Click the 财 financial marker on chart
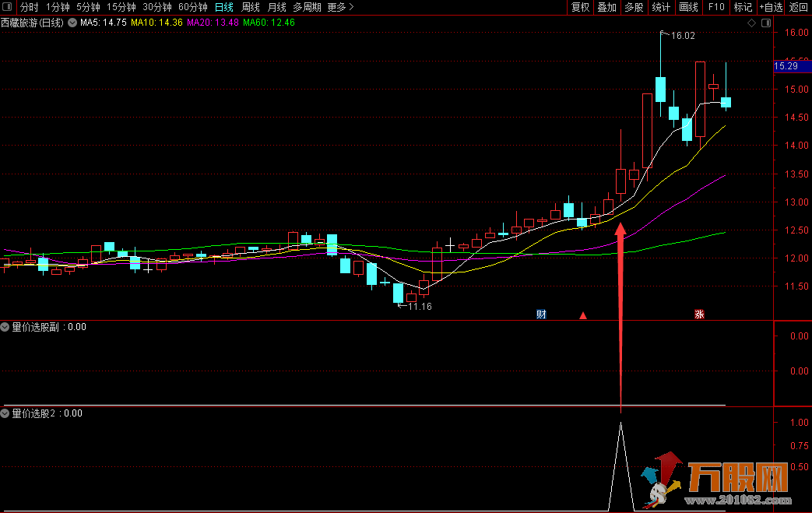 point(541,314)
